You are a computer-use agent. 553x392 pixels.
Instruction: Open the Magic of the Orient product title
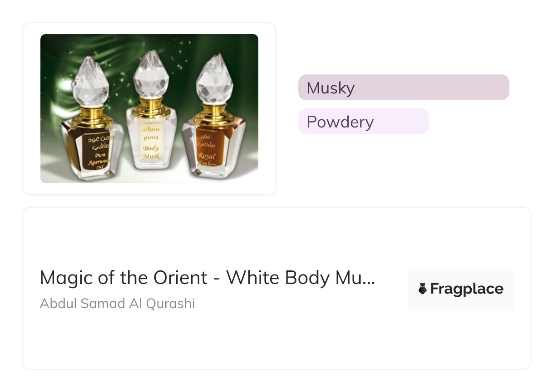tap(207, 278)
